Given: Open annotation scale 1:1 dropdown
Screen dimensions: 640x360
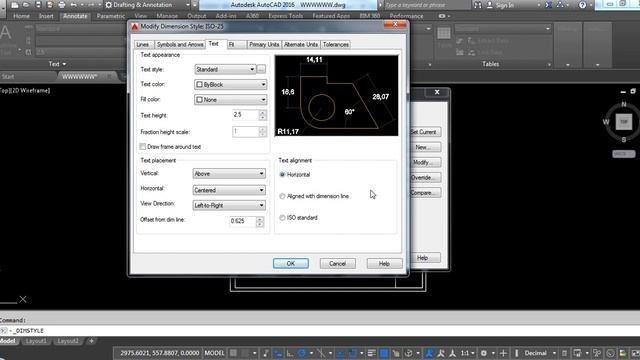Looking at the screenshot, I should [x=467, y=353].
